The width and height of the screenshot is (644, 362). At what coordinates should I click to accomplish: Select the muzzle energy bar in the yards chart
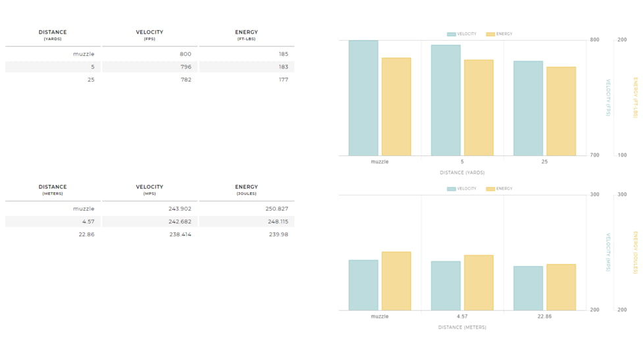click(x=396, y=107)
